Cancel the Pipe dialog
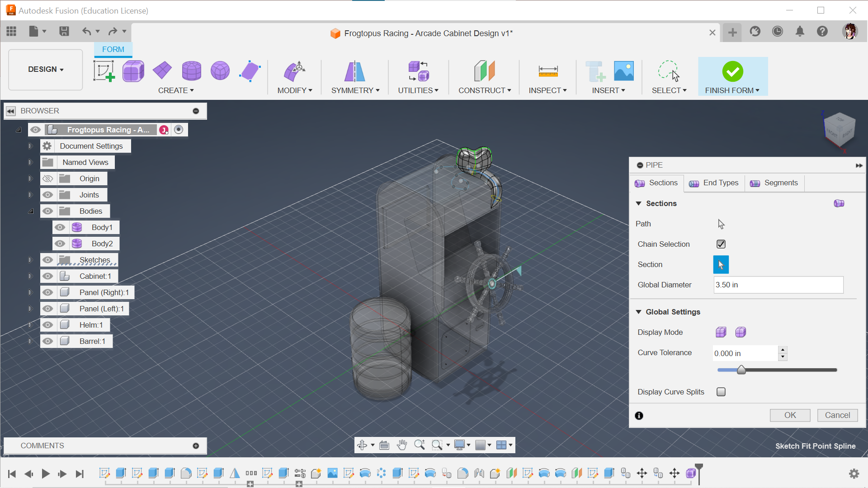 tap(837, 415)
